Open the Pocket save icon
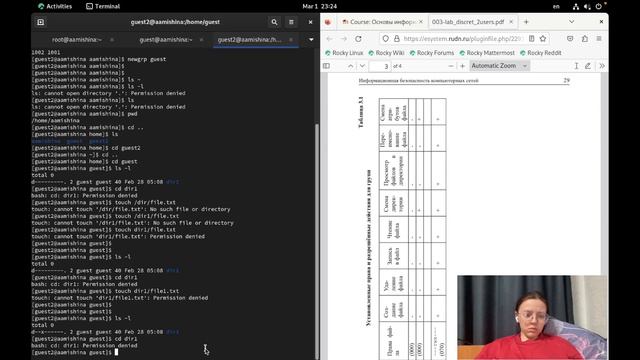640x360 pixels. (570, 38)
